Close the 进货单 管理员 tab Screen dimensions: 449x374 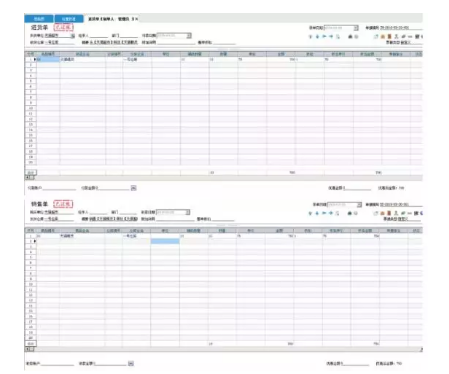(x=137, y=19)
